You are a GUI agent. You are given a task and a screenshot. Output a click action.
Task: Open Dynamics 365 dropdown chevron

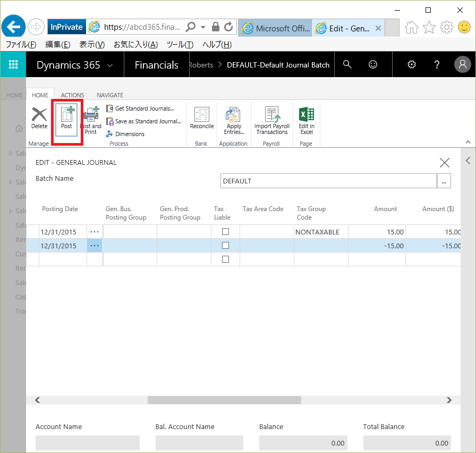[x=110, y=65]
